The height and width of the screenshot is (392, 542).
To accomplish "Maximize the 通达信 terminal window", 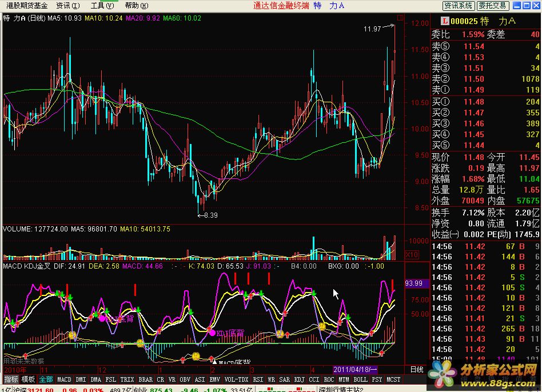I will (526, 6).
